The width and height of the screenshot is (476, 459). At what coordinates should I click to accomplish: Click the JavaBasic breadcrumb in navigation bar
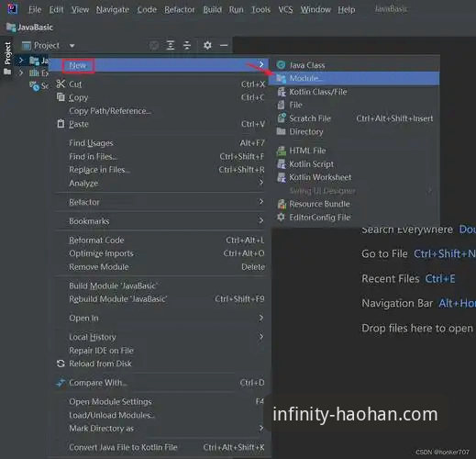pyautogui.click(x=35, y=28)
